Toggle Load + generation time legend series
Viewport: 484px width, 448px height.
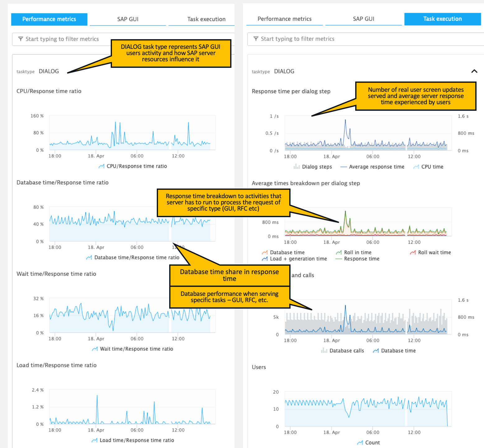(x=295, y=259)
